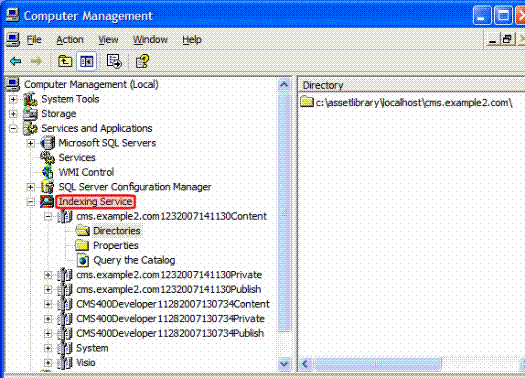Click the Back arrow toolbar button
Viewport: 525px width, 378px height.
[x=16, y=61]
